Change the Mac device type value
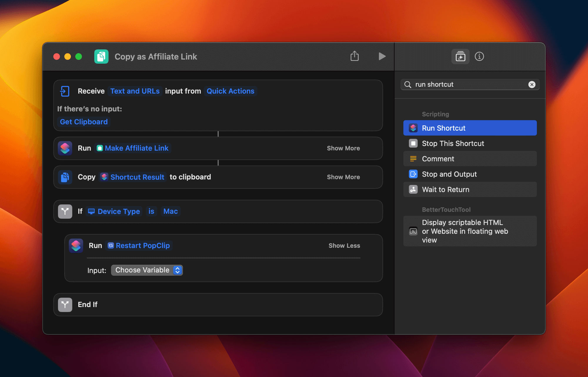The height and width of the screenshot is (377, 588). pos(170,211)
